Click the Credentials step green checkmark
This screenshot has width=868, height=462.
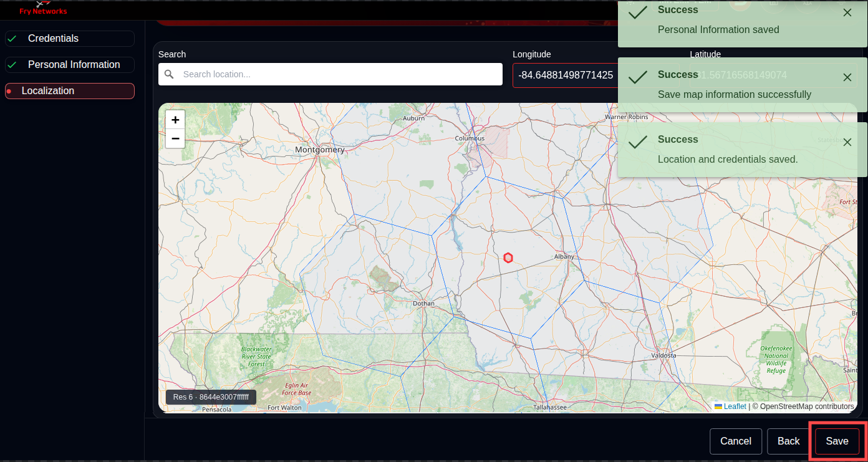(x=12, y=39)
